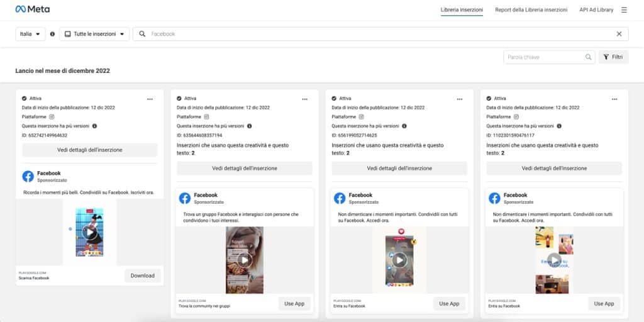Open the Filtri button
Screen dimensions: 644x322
pyautogui.click(x=614, y=57)
